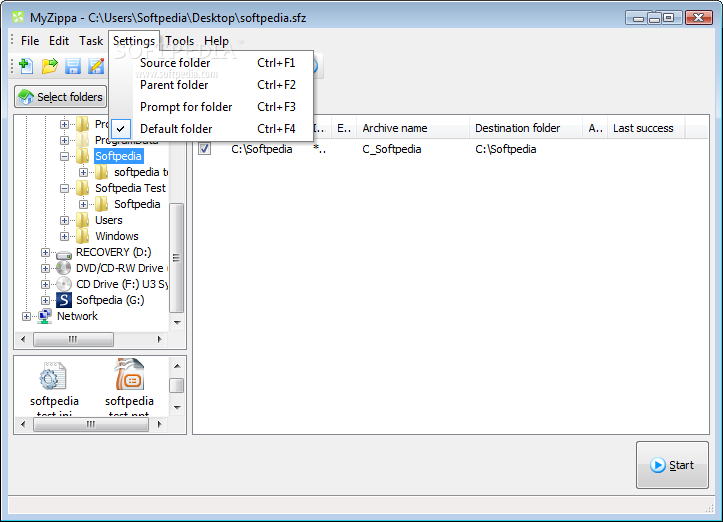The image size is (723, 522).
Task: Select the RECOVERY (D:) drive
Action: click(113, 252)
